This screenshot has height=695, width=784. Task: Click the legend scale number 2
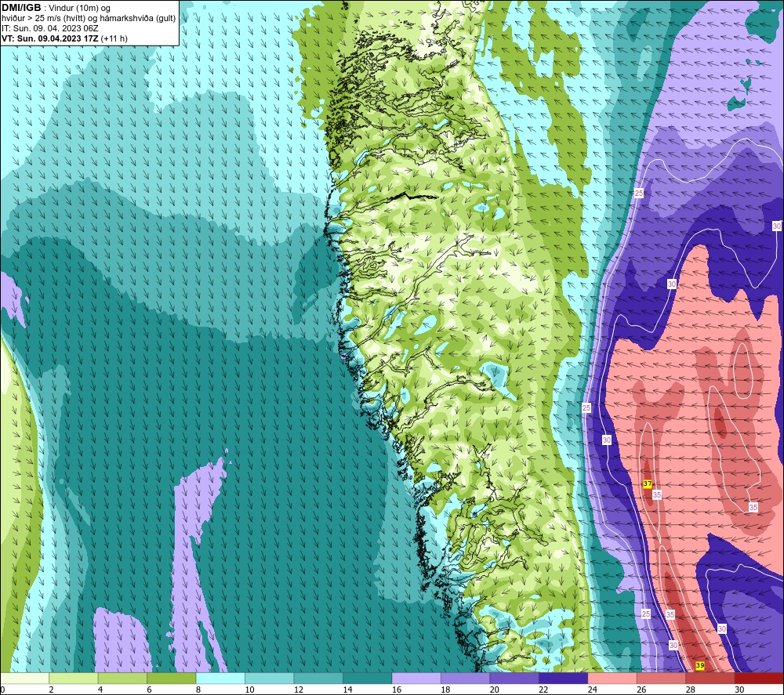pos(52,690)
